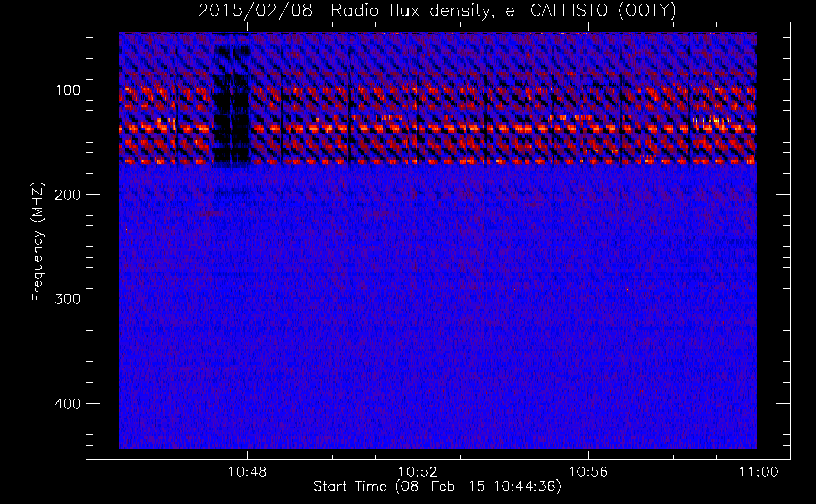The width and height of the screenshot is (816, 504).
Task: Click the plot title "Radio flux density, e-CALLISTO (OOTY)"
Action: [503, 11]
